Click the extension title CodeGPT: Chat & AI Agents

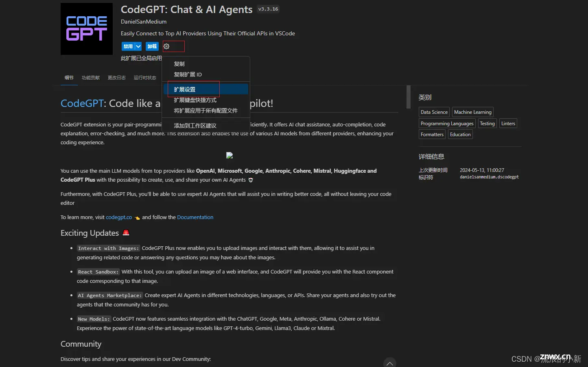click(x=187, y=9)
